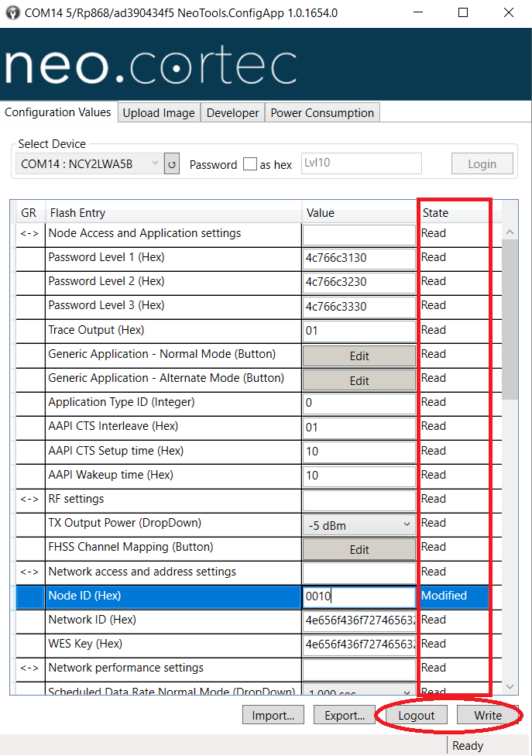This screenshot has width=532, height=756.
Task: Click the 'Flash Entry' column header
Action: point(77,212)
